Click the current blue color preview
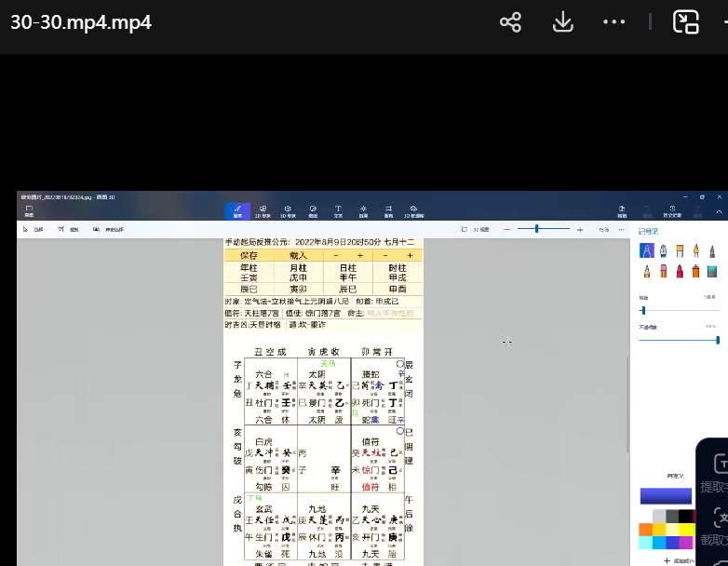The image size is (728, 566). tap(666, 496)
